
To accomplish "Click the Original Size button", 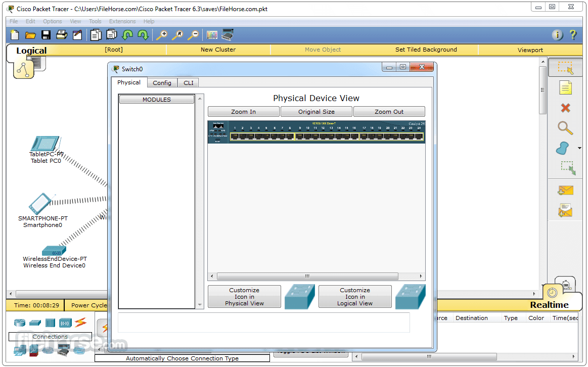I will (x=316, y=111).
